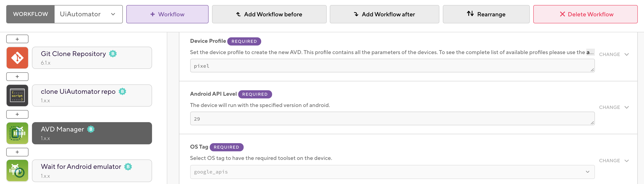Click the Wait for Android emulator icon

[x=17, y=171]
